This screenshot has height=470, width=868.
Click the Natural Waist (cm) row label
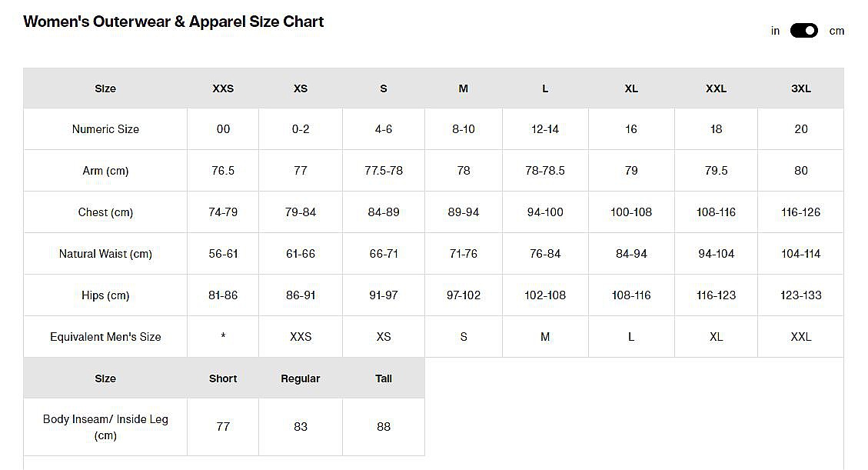coord(105,254)
